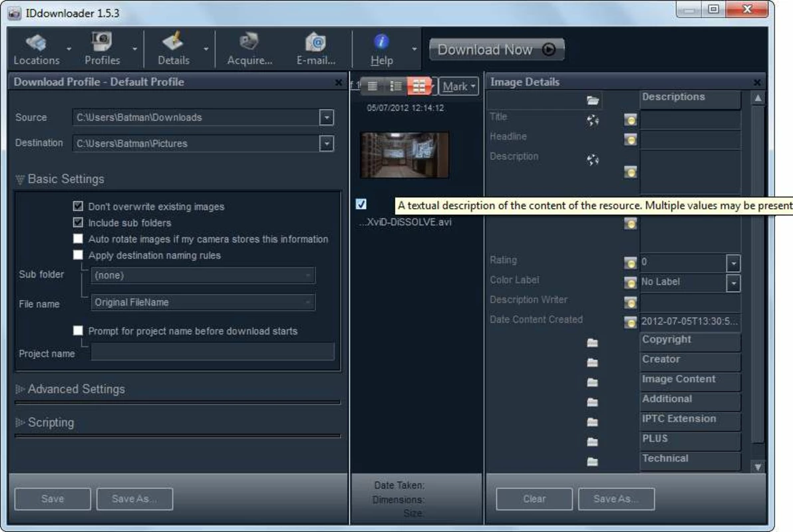Viewport: 793px width, 532px height.
Task: Open the Rating dropdown
Action: point(733,263)
